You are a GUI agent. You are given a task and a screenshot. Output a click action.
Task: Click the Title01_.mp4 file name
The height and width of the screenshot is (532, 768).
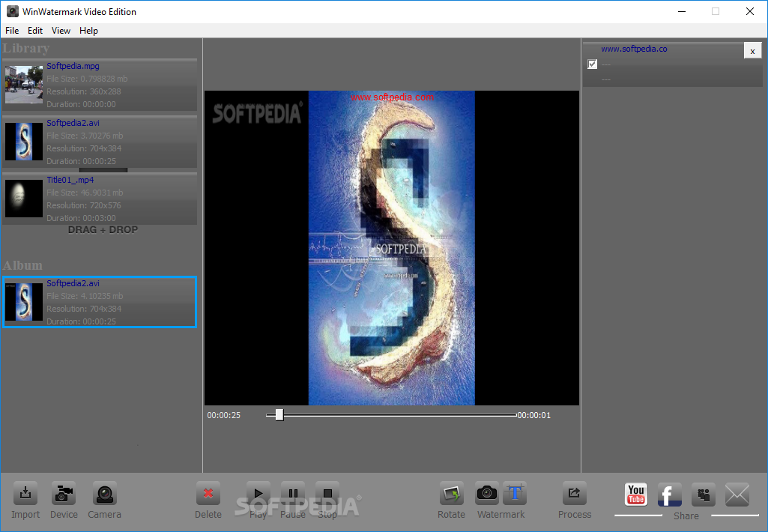pyautogui.click(x=70, y=180)
